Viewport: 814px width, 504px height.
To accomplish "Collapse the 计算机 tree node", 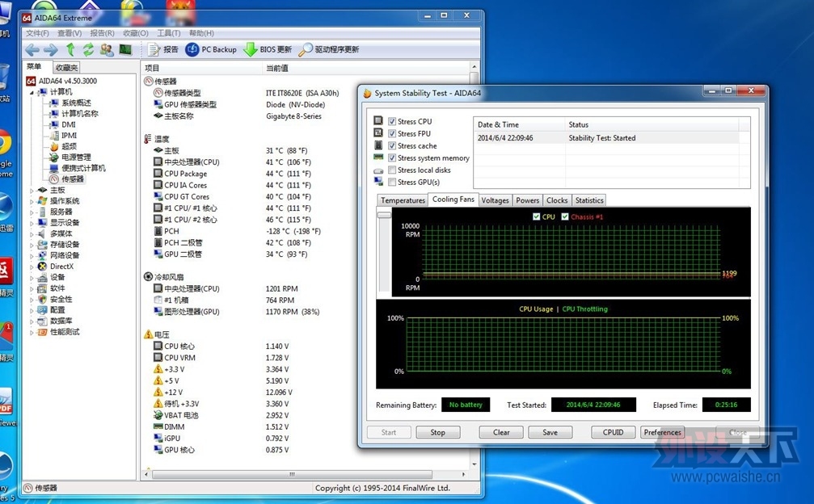I will click(32, 92).
